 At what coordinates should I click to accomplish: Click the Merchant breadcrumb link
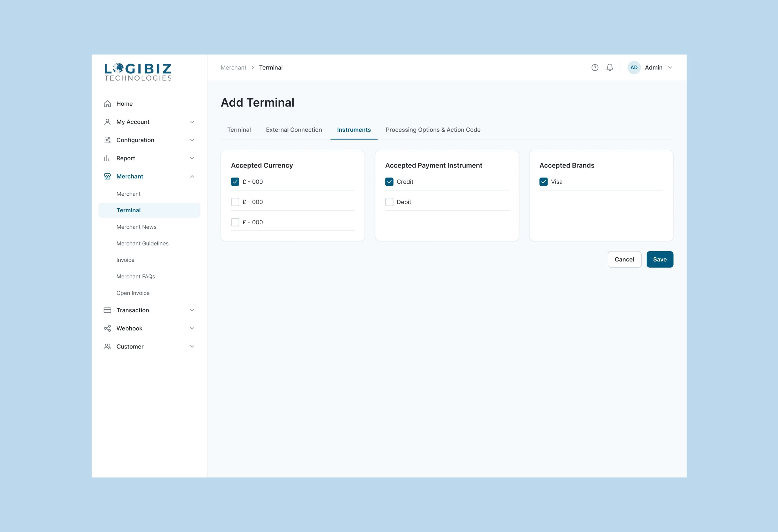point(233,68)
